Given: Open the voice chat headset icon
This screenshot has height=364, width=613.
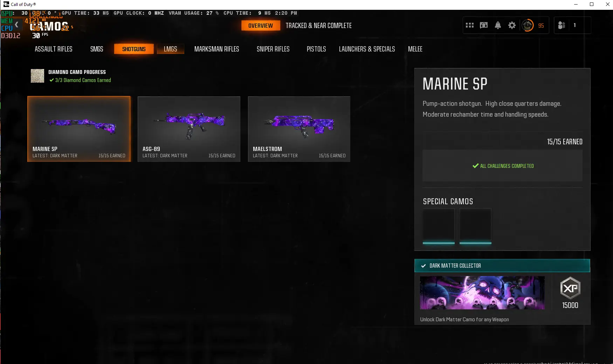Looking at the screenshot, I should [484, 25].
